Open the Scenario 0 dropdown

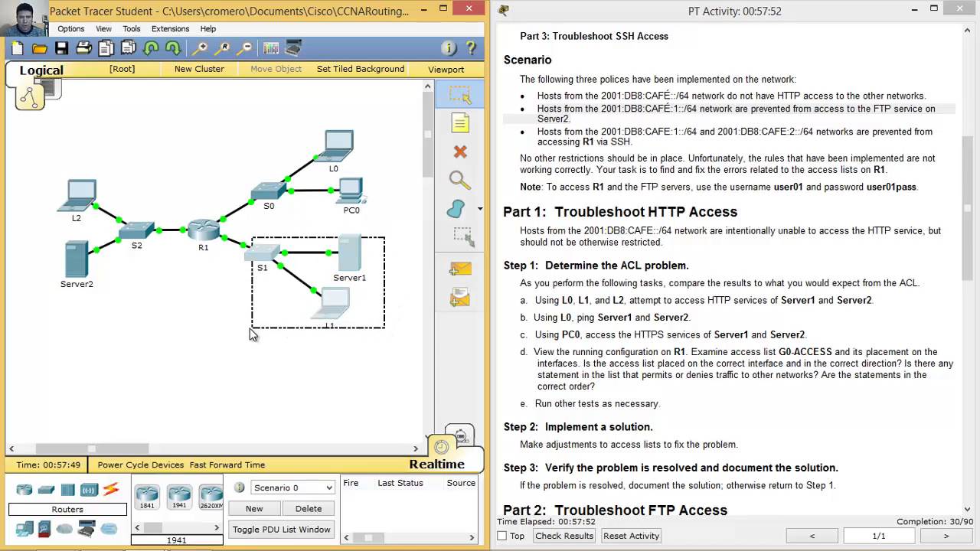tap(292, 487)
